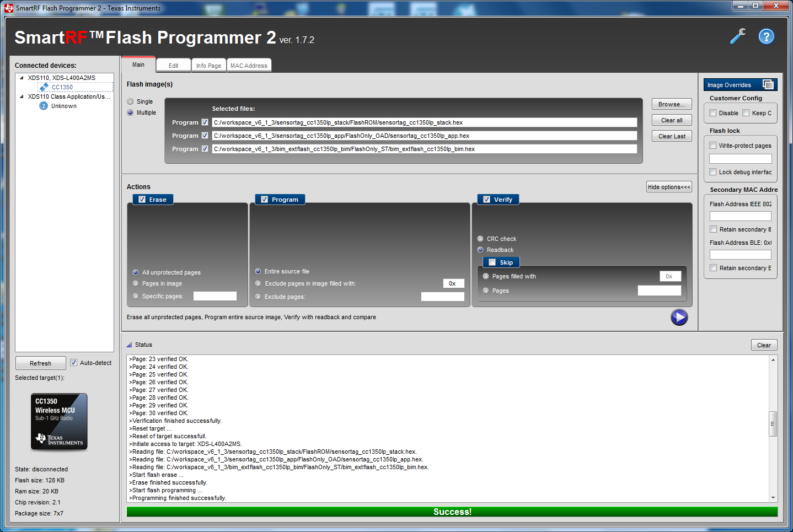
Task: Click the CC1350 Wireless MCU chip image
Action: 59,422
